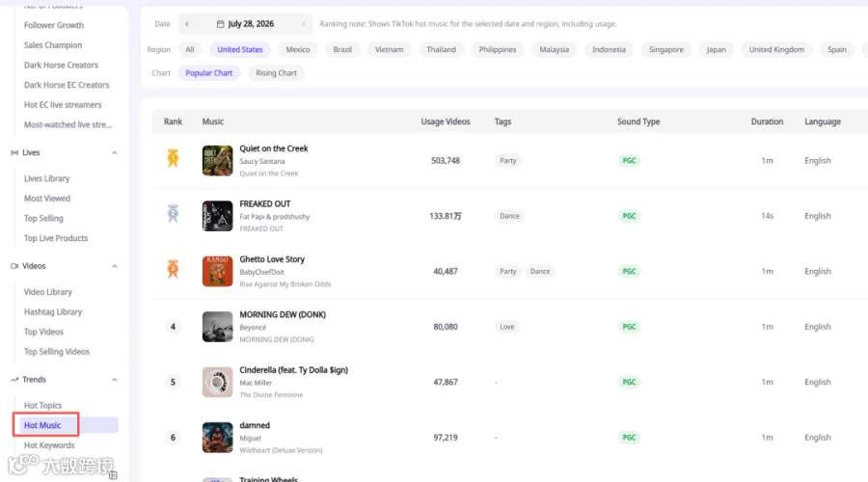The image size is (868, 482).
Task: Click the Party tag on Quiet on the Creek
Action: tap(507, 160)
